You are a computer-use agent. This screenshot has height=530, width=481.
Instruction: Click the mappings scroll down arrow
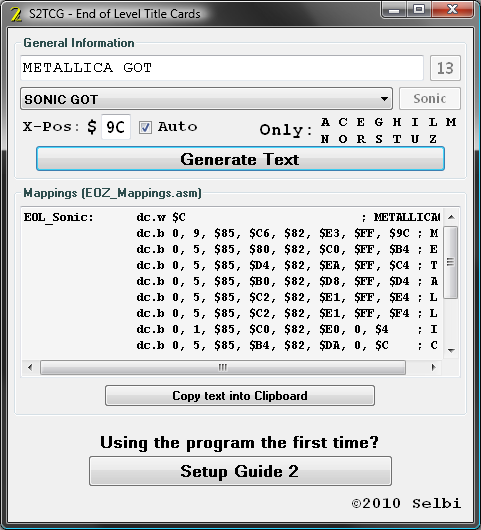(451, 351)
